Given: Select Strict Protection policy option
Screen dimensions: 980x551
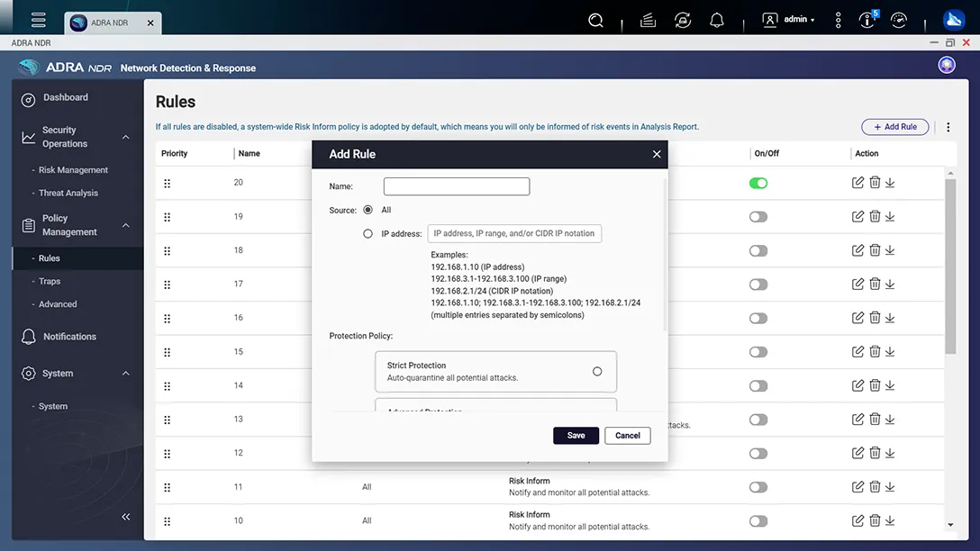Looking at the screenshot, I should tap(596, 371).
